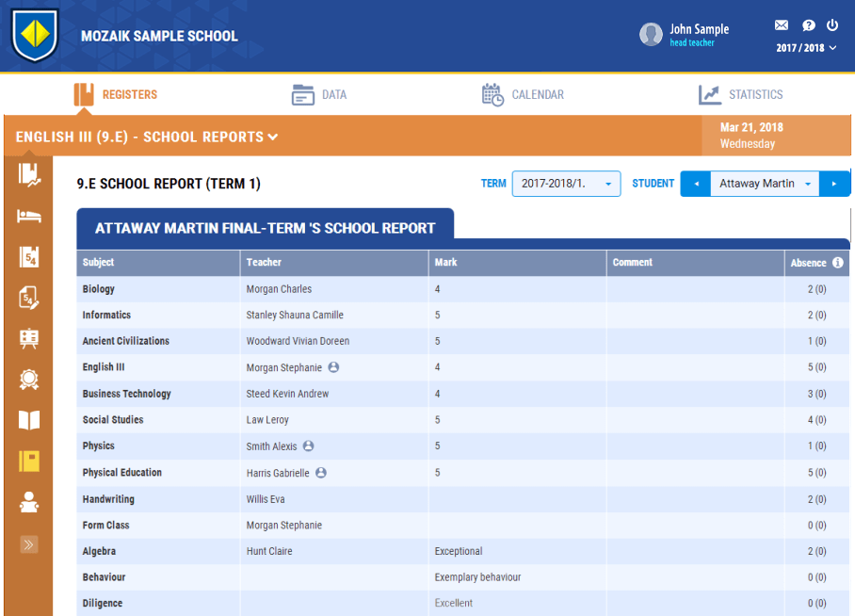Click the open book icon in sidebar
The image size is (855, 616).
tap(29, 420)
